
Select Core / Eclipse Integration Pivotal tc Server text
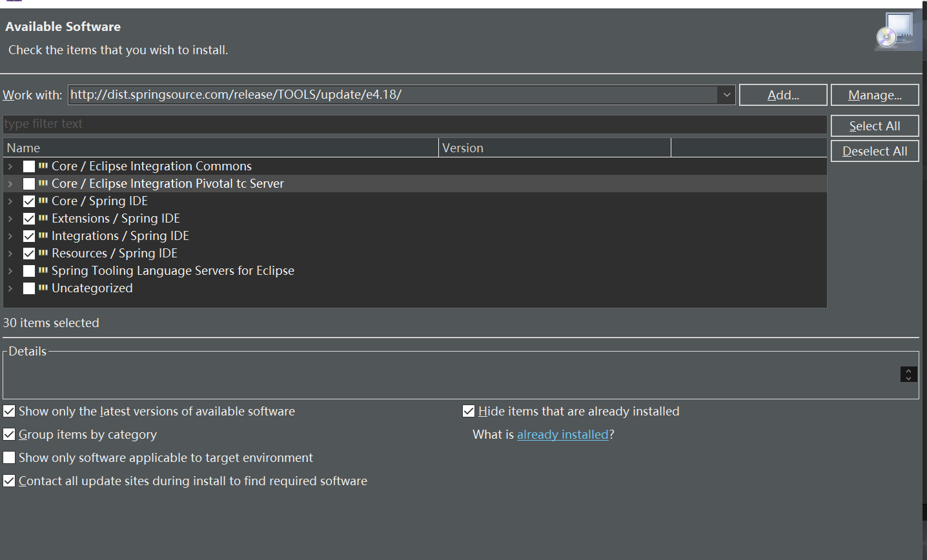coord(168,183)
